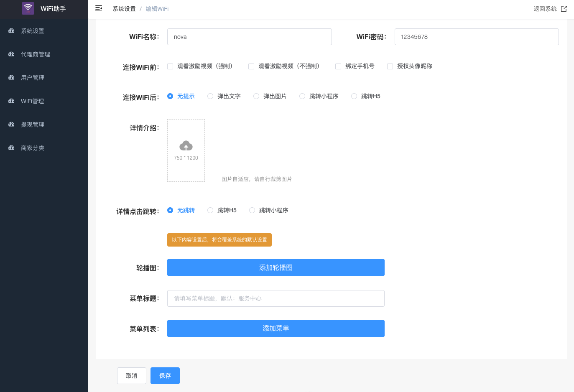The width and height of the screenshot is (574, 392).
Task: Click the WiFi名称 input containing nova
Action: click(250, 37)
